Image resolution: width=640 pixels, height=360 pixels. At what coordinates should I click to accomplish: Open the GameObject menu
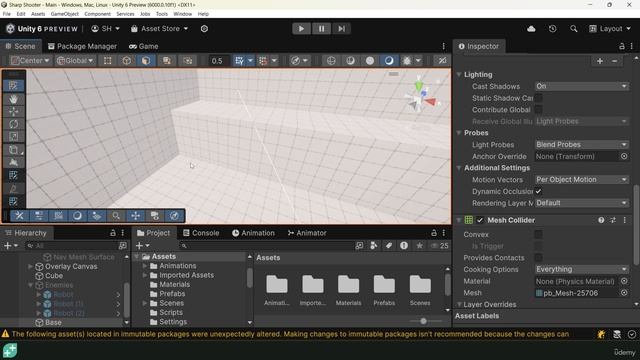(64, 14)
